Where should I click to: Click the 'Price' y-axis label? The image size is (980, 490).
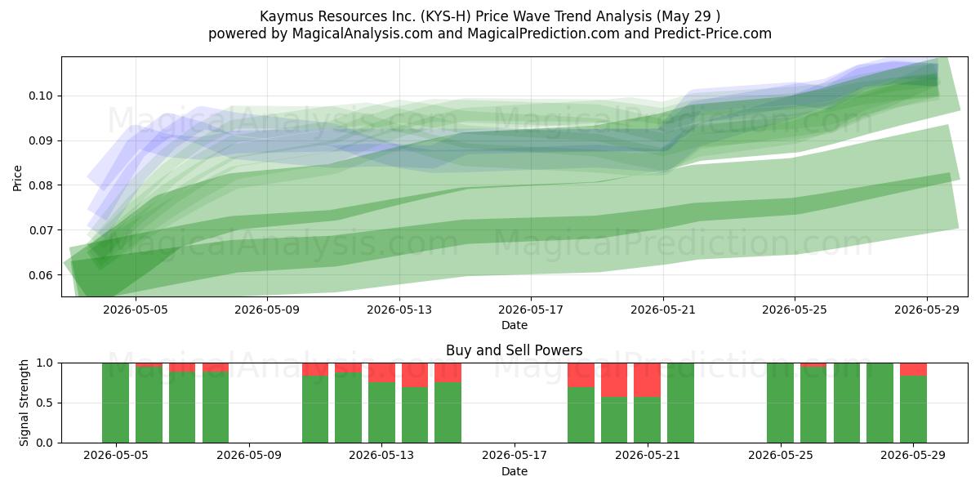(18, 176)
